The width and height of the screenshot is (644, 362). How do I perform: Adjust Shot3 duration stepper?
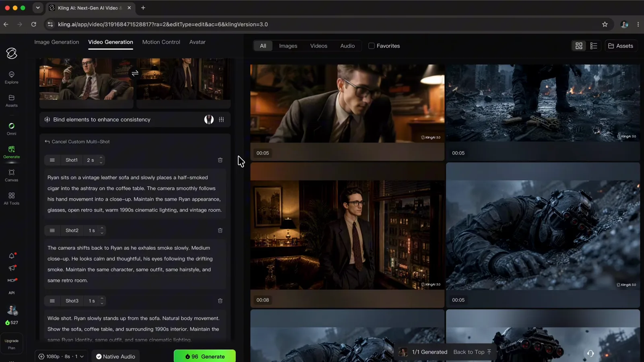[x=102, y=301]
